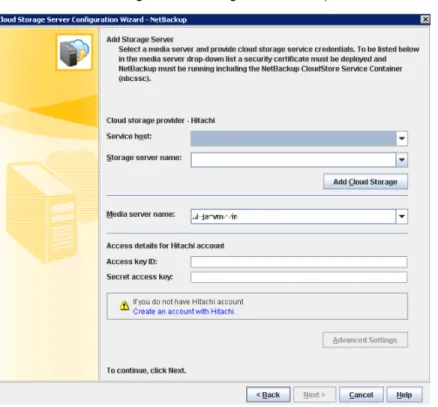Focus the Access key ID field
The width and height of the screenshot is (438, 407).
(299, 262)
